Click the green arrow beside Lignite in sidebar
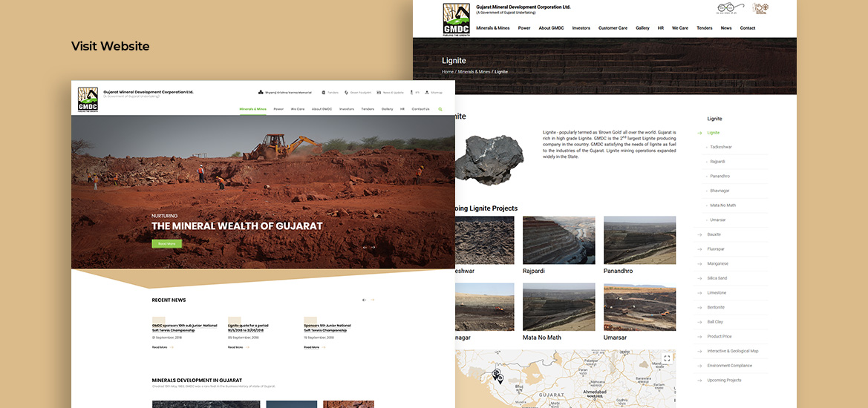The height and width of the screenshot is (408, 868). tap(699, 133)
